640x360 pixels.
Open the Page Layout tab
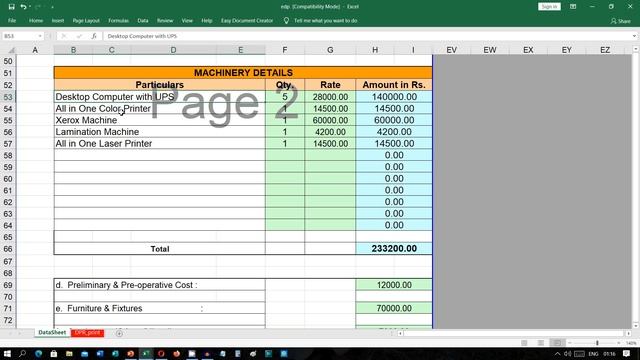(86, 20)
